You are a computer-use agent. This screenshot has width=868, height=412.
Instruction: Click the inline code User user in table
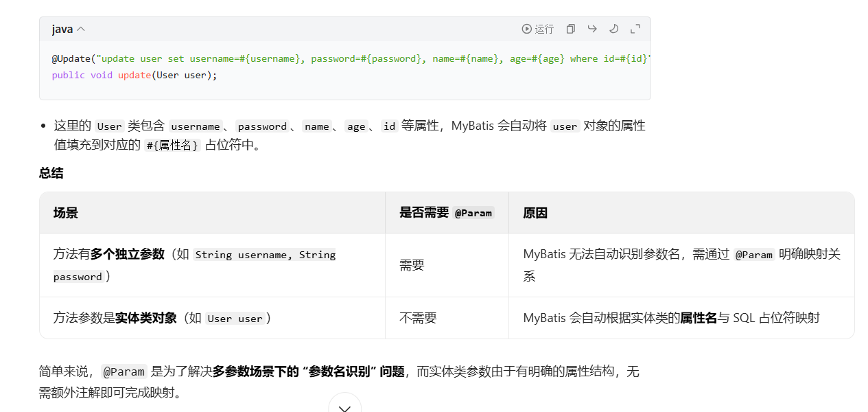tap(235, 319)
